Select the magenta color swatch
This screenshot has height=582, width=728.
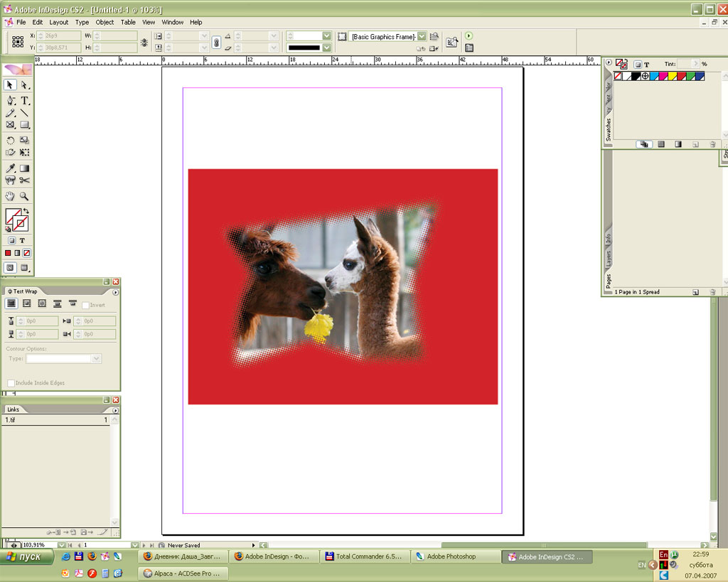coord(663,77)
